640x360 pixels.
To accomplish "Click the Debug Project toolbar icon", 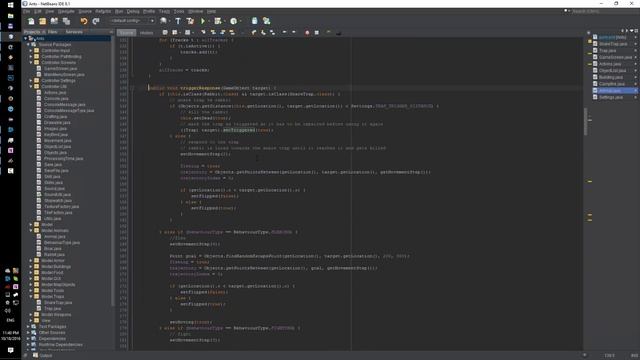I will pyautogui.click(x=218, y=21).
